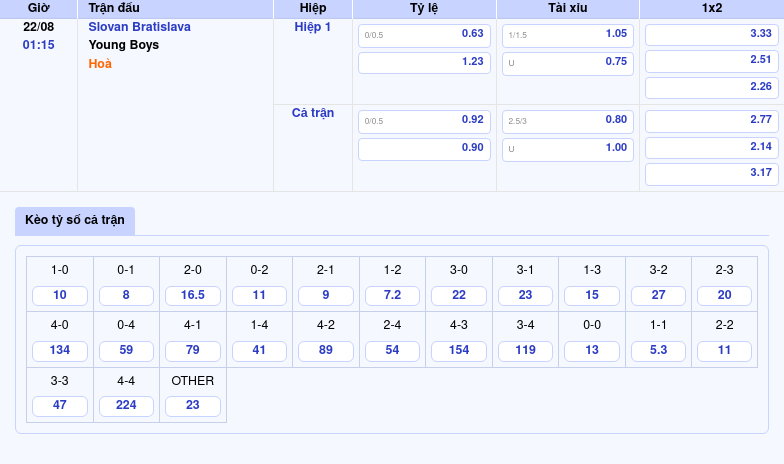Select first-half over 1/1.5 odds 1.05

click(x=568, y=35)
